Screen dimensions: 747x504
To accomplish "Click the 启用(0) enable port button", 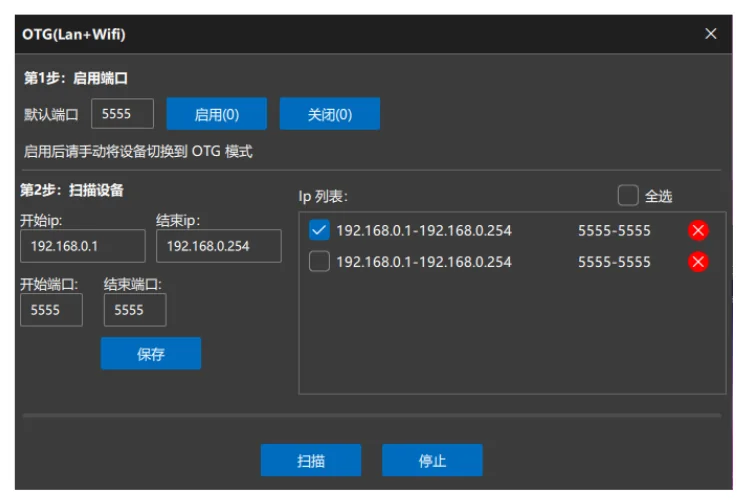I will 216,114.
